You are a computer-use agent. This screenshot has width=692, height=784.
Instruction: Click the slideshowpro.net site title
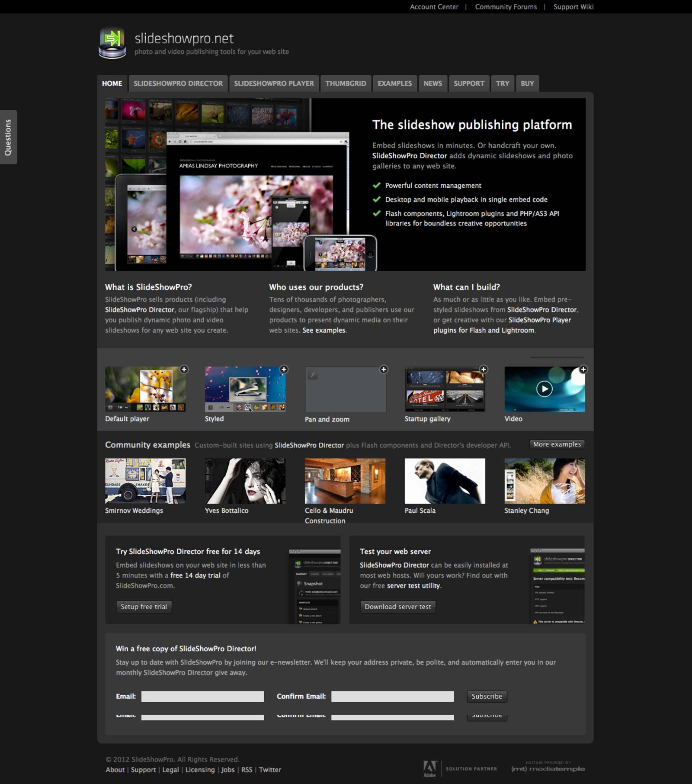(184, 39)
